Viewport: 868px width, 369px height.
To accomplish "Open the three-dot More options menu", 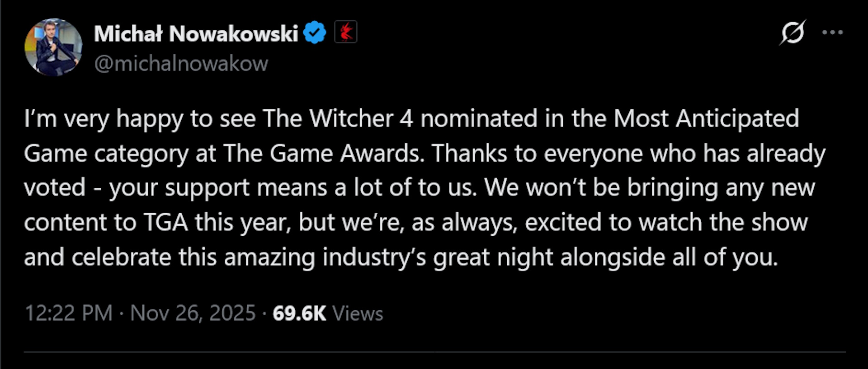I will point(832,33).
